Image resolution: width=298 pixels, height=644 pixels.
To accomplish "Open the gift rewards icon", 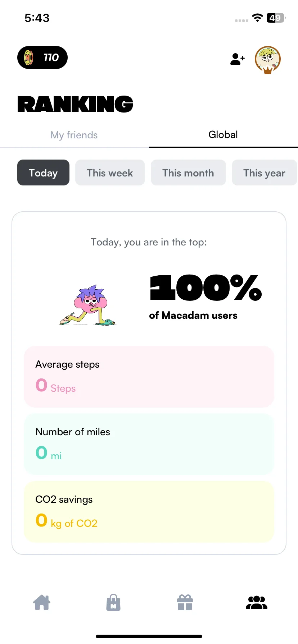I will click(185, 602).
